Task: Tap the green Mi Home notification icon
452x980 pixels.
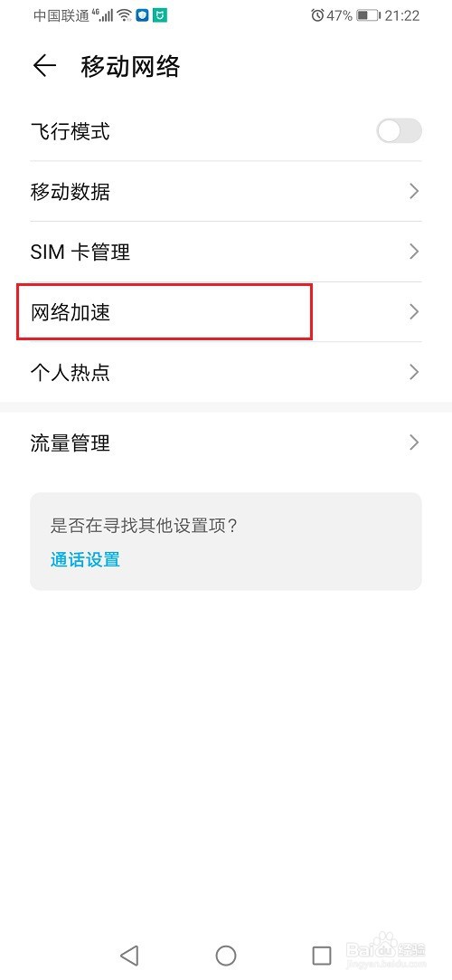Action: click(x=160, y=15)
